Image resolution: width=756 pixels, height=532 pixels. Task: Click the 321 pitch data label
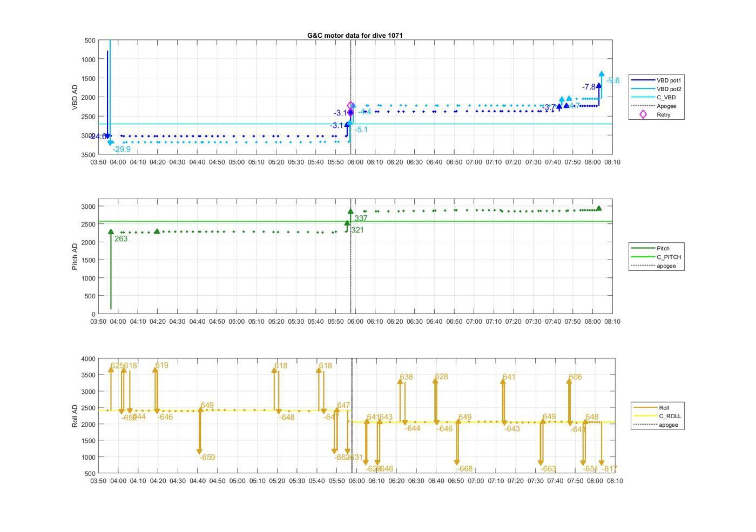[357, 230]
